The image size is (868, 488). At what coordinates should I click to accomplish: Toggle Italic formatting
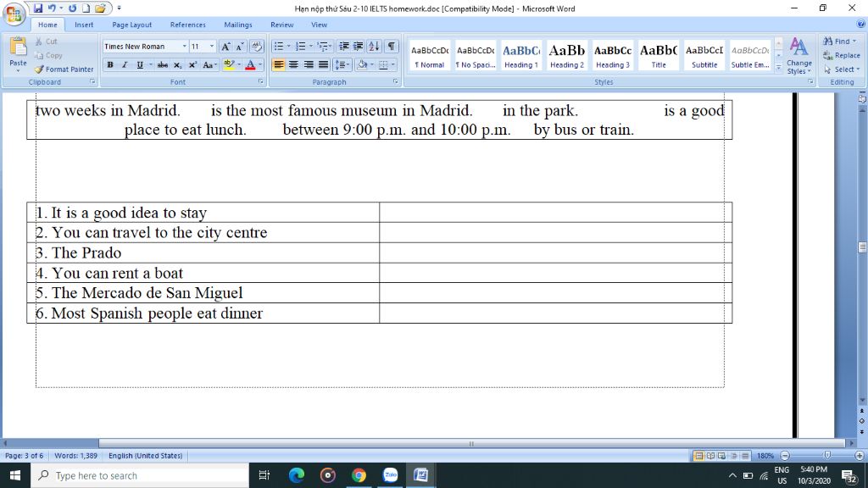125,64
